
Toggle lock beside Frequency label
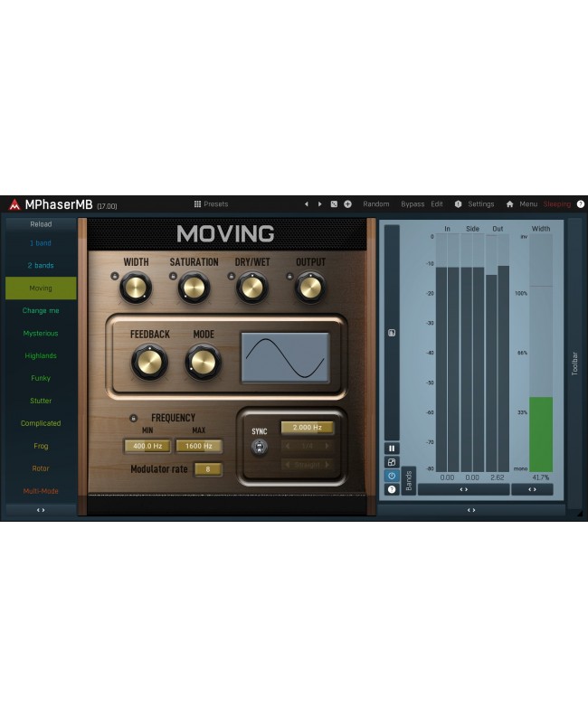[x=133, y=418]
